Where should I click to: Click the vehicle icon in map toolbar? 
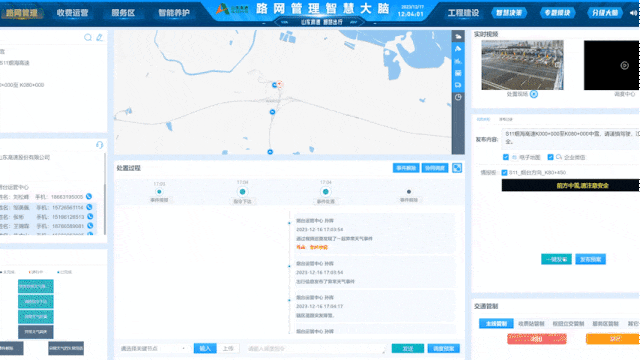click(458, 85)
